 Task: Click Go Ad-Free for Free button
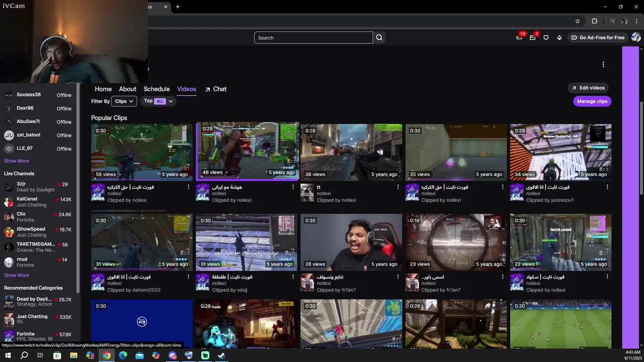point(598,38)
